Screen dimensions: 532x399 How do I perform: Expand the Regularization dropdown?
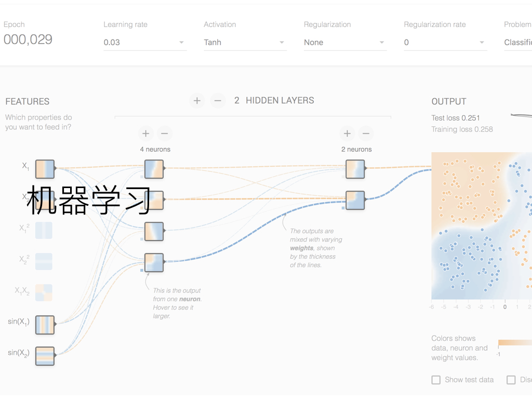click(x=345, y=43)
